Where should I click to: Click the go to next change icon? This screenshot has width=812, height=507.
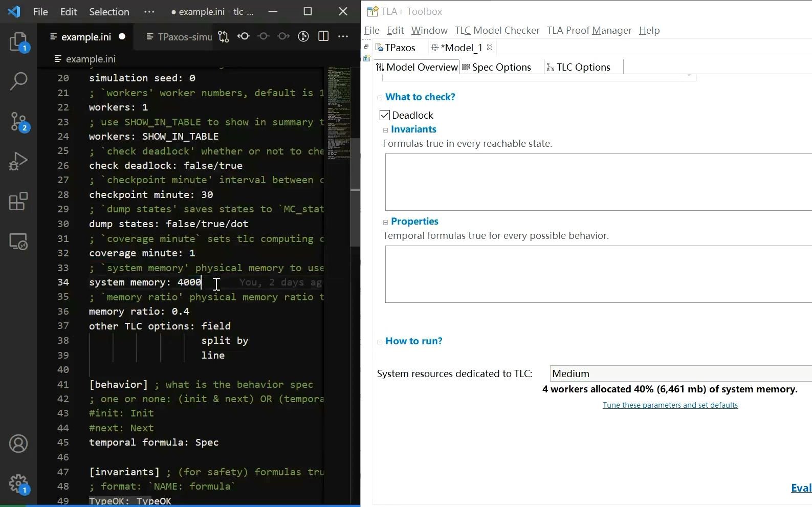(x=283, y=36)
